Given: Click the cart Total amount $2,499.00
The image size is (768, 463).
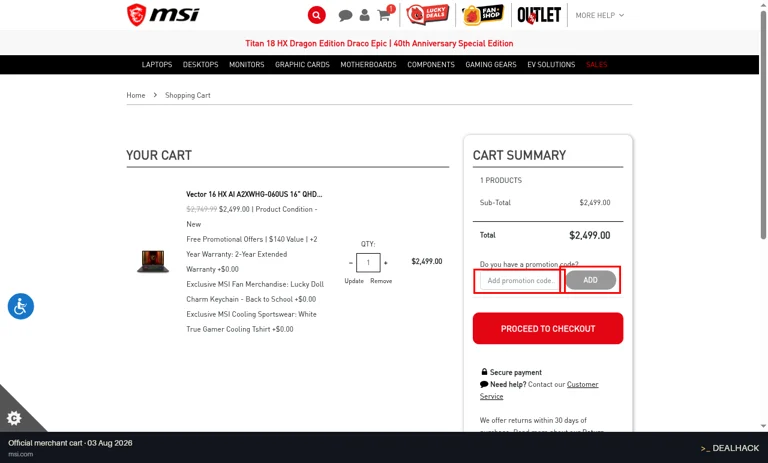Looking at the screenshot, I should (x=590, y=235).
